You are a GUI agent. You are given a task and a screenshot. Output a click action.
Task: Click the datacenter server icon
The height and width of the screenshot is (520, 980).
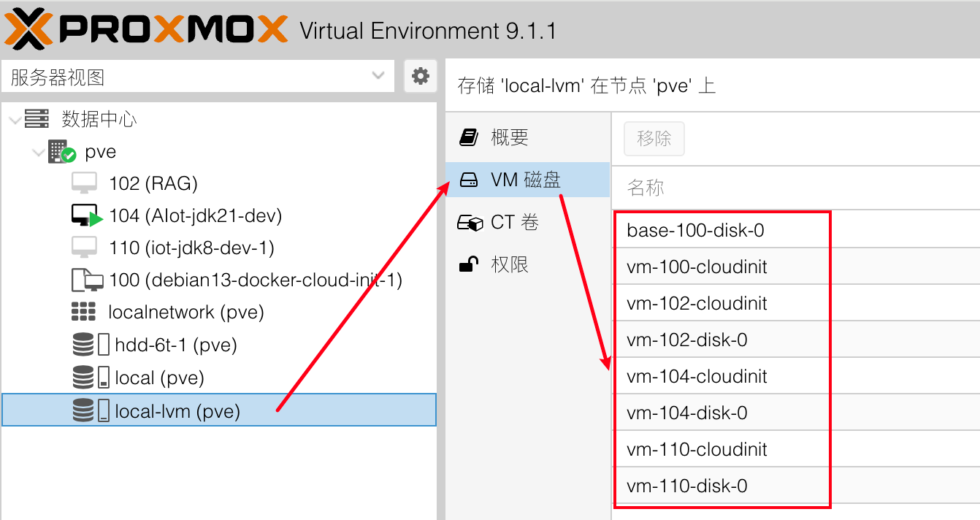coord(37,118)
